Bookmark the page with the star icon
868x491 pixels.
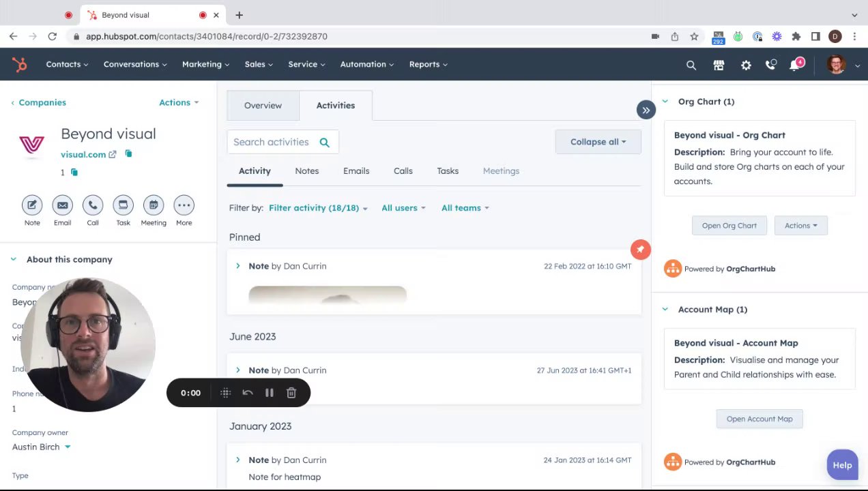point(694,36)
